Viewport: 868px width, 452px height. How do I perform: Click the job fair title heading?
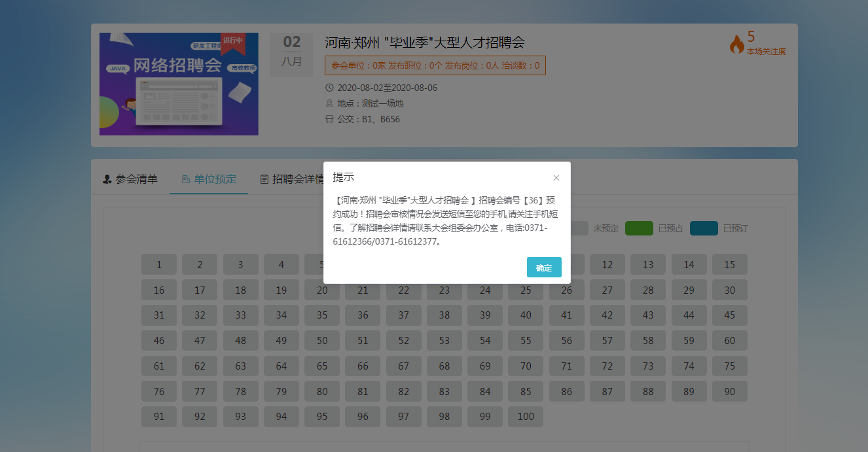tap(424, 43)
